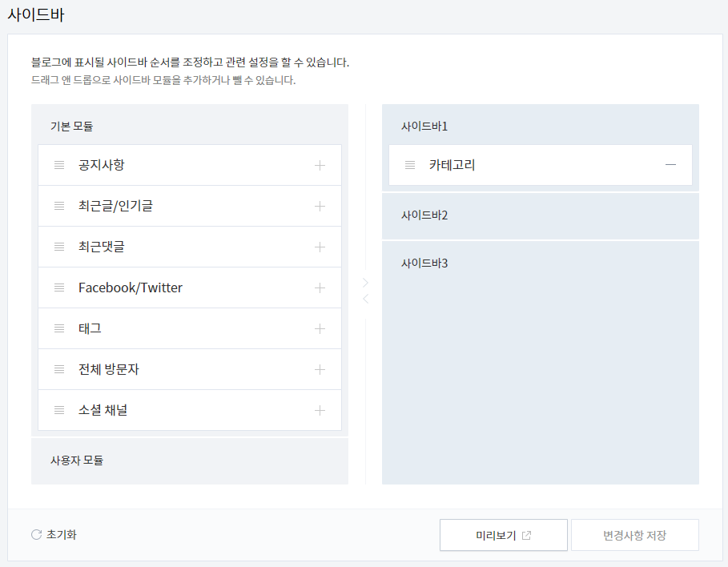Click the 사용자 모듈 section header
This screenshot has height=567, width=728.
77,460
